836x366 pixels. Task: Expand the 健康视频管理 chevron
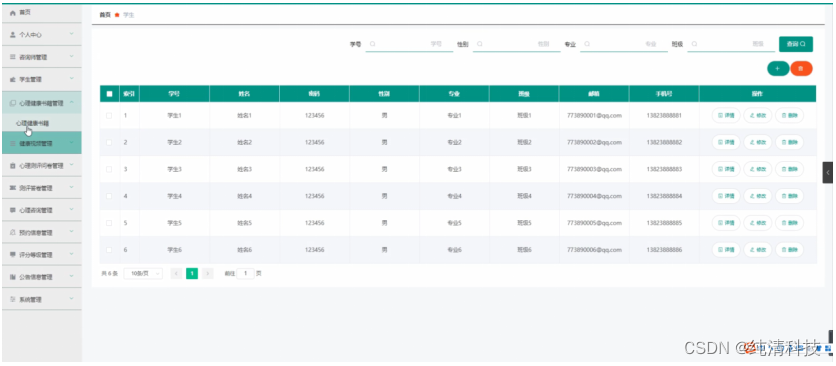[72, 143]
